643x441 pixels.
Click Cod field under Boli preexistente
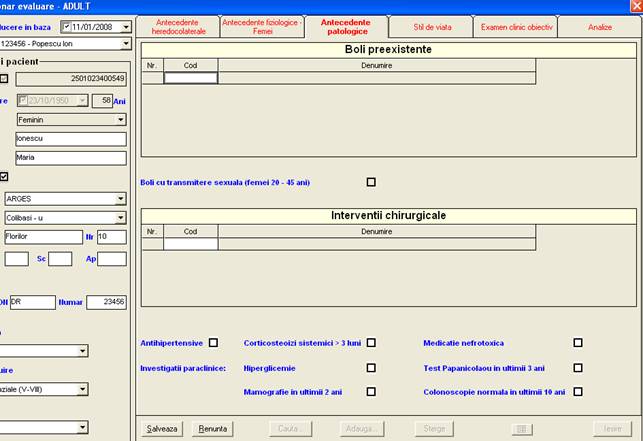point(190,78)
